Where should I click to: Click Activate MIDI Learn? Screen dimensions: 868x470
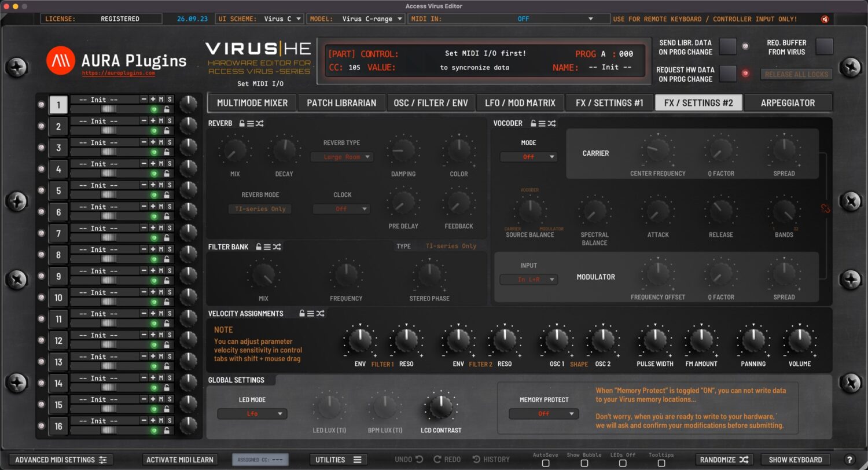(180, 460)
